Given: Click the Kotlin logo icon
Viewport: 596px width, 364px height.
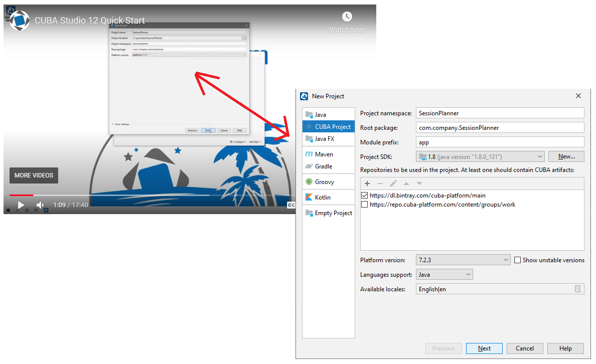Looking at the screenshot, I should point(309,197).
